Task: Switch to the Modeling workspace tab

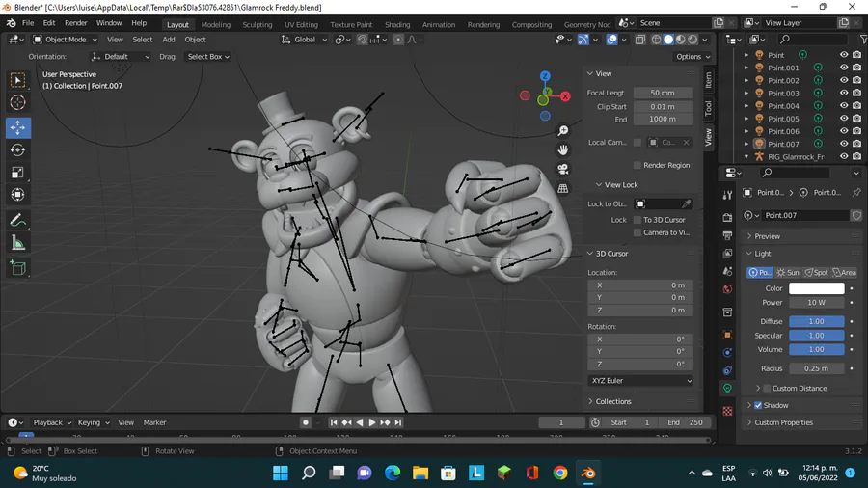Action: coord(215,25)
